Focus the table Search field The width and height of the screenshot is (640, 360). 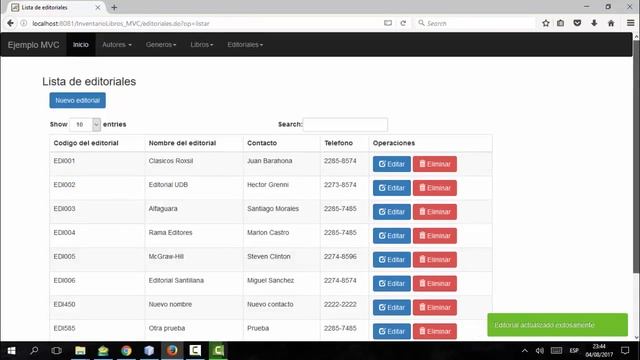point(345,124)
